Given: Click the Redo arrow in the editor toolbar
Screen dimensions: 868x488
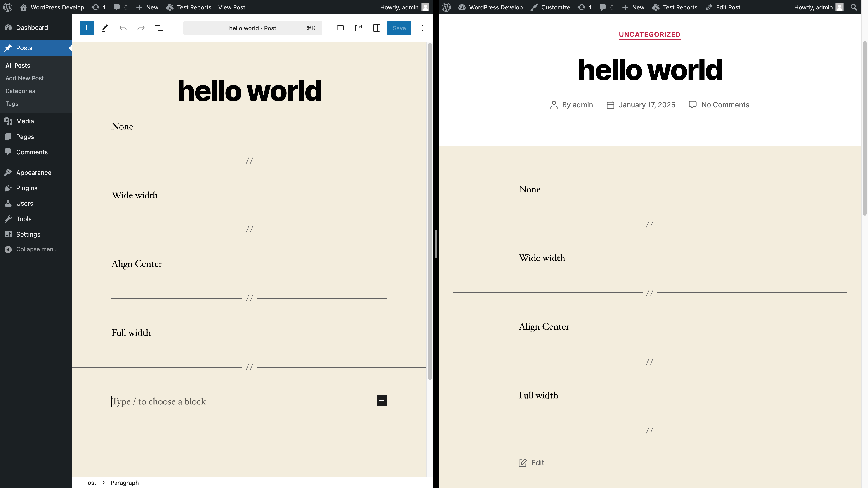Looking at the screenshot, I should coord(141,28).
